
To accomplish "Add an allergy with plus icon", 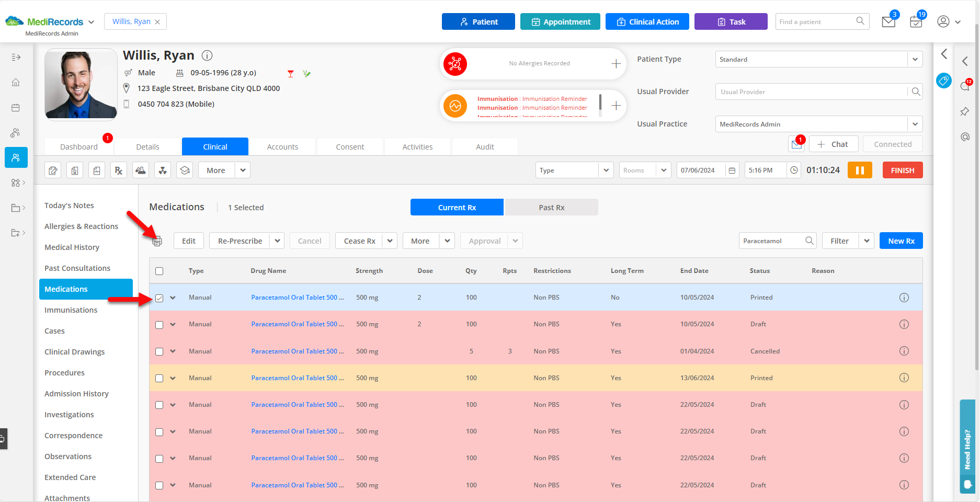I will click(616, 64).
